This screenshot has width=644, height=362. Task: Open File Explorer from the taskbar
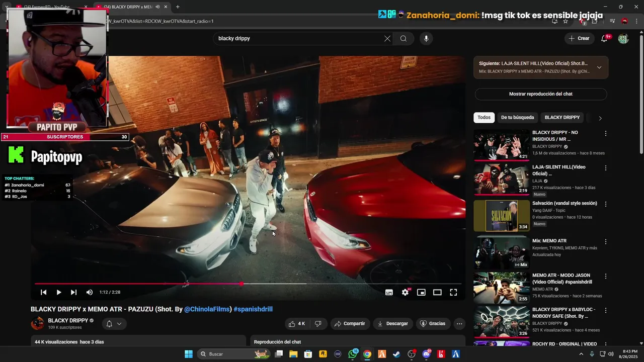293,354
